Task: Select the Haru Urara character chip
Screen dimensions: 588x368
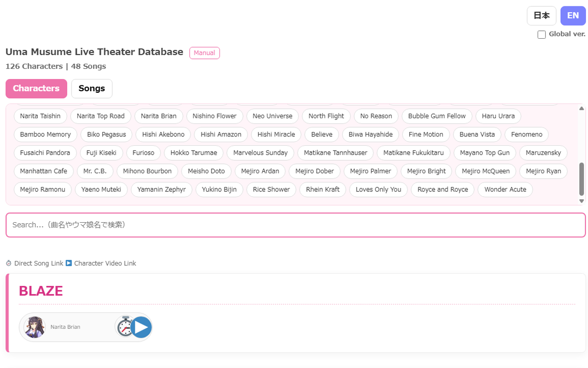Action: (x=498, y=116)
